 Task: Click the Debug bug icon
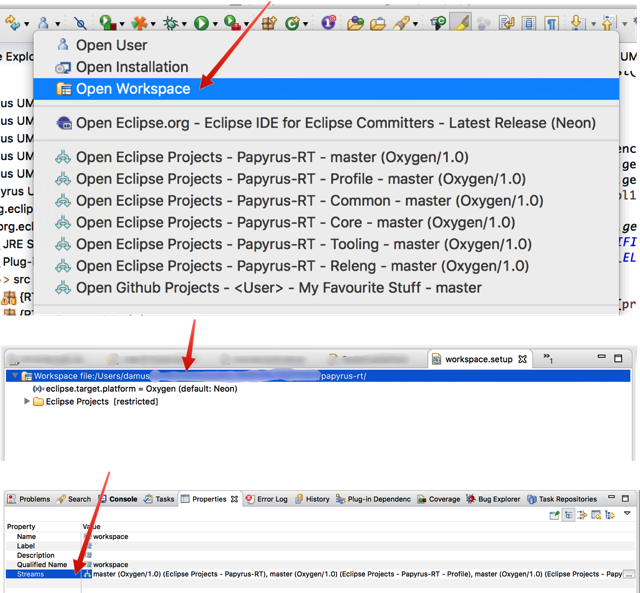pos(170,23)
